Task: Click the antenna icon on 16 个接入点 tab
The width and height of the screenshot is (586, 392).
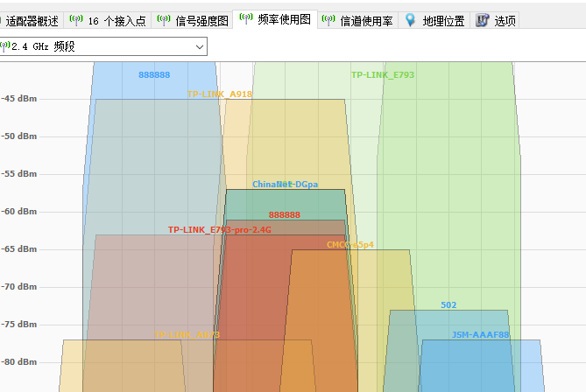Action: [x=76, y=20]
